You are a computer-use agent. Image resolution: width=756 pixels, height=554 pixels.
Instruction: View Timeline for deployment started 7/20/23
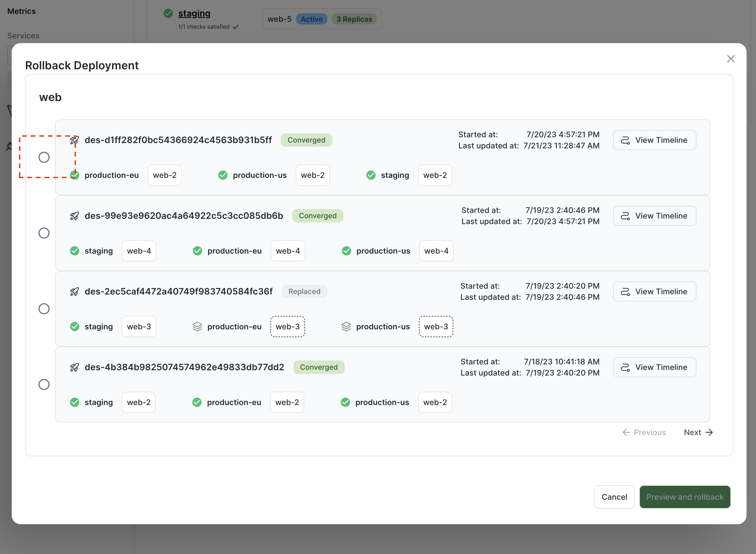pyautogui.click(x=654, y=140)
